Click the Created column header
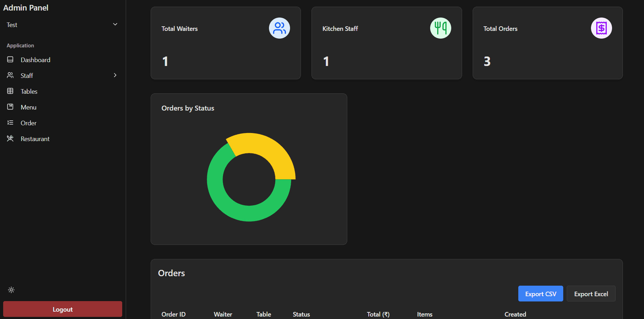The image size is (644, 319). click(x=515, y=314)
